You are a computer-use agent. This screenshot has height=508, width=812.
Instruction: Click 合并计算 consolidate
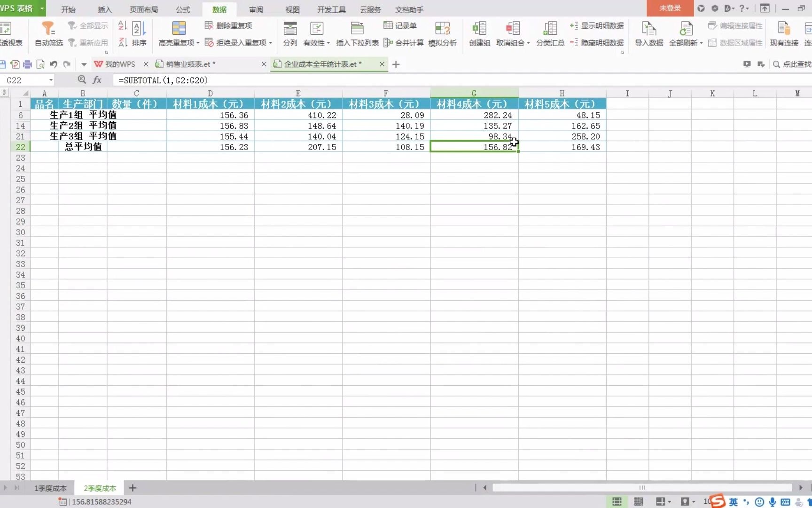click(x=404, y=43)
